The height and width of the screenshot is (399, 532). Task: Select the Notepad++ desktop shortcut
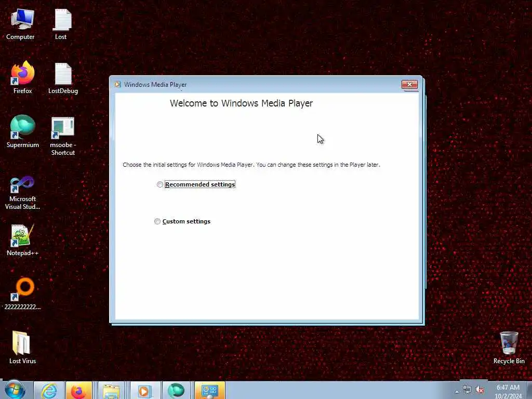point(22,240)
